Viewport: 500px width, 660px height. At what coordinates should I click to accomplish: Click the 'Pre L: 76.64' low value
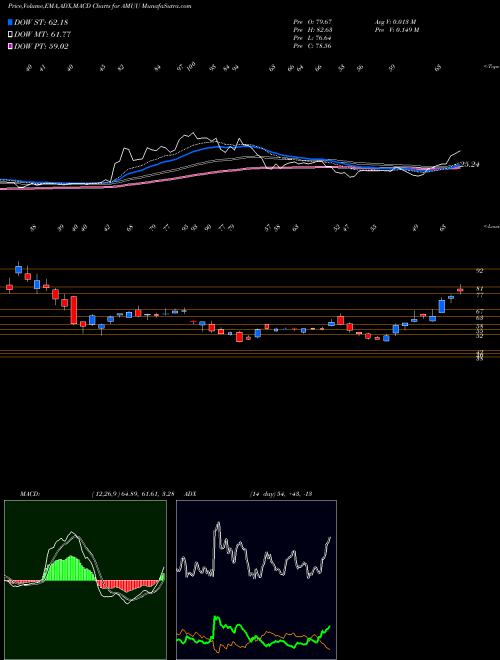point(312,38)
